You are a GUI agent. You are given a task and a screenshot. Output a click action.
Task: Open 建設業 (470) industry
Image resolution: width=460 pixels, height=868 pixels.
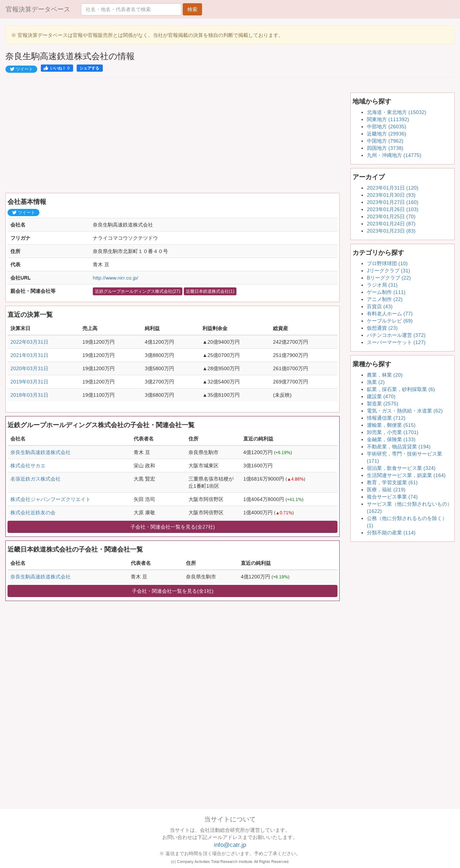pyautogui.click(x=381, y=396)
